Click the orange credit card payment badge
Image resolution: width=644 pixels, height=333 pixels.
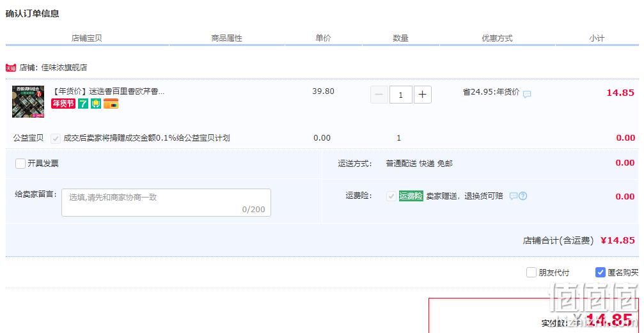(111, 104)
